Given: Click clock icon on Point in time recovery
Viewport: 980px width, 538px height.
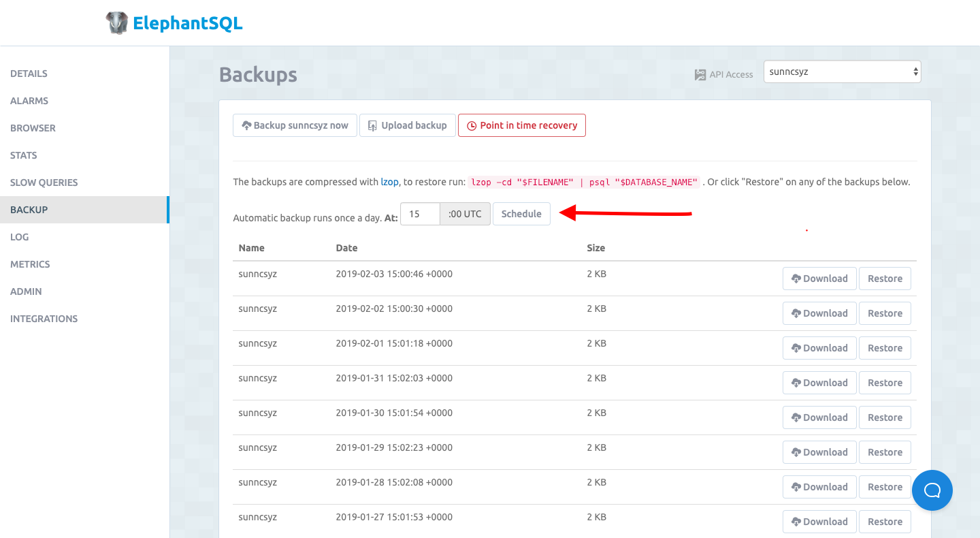Looking at the screenshot, I should [472, 126].
